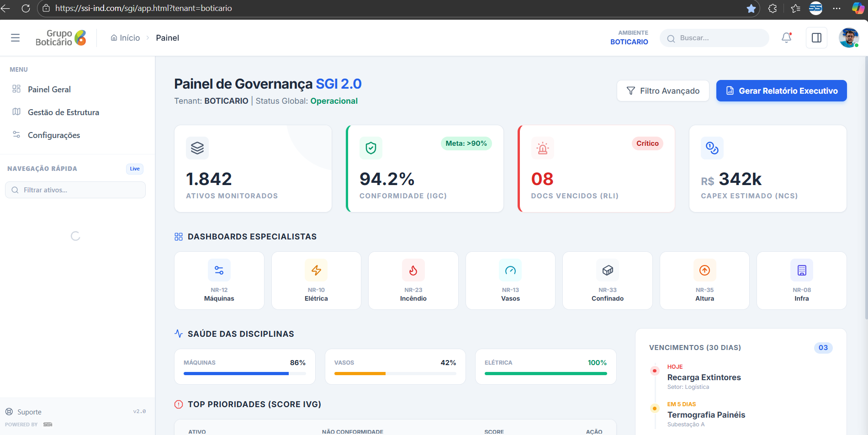Viewport: 868px width, 435px height.
Task: Click the coins icon in Capex card
Action: (x=712, y=148)
